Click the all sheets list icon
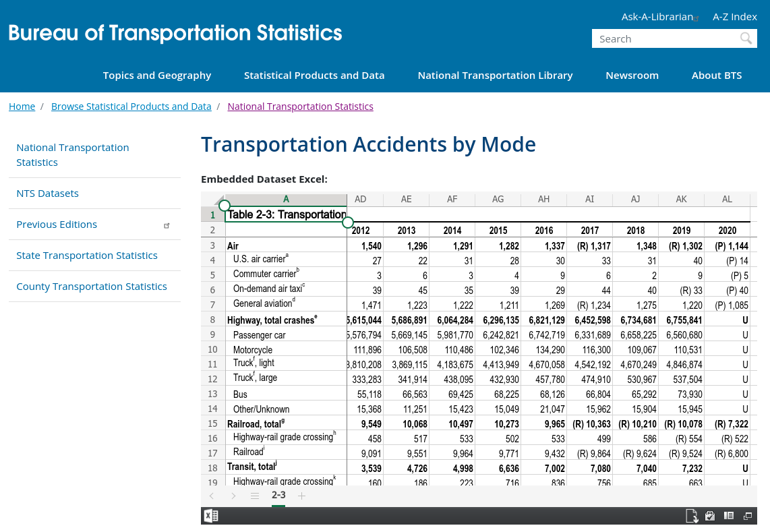This screenshot has width=770, height=532. click(255, 496)
